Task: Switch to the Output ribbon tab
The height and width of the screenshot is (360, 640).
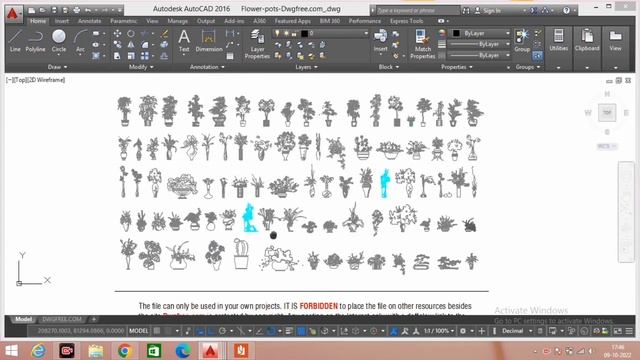Action: pos(206,21)
